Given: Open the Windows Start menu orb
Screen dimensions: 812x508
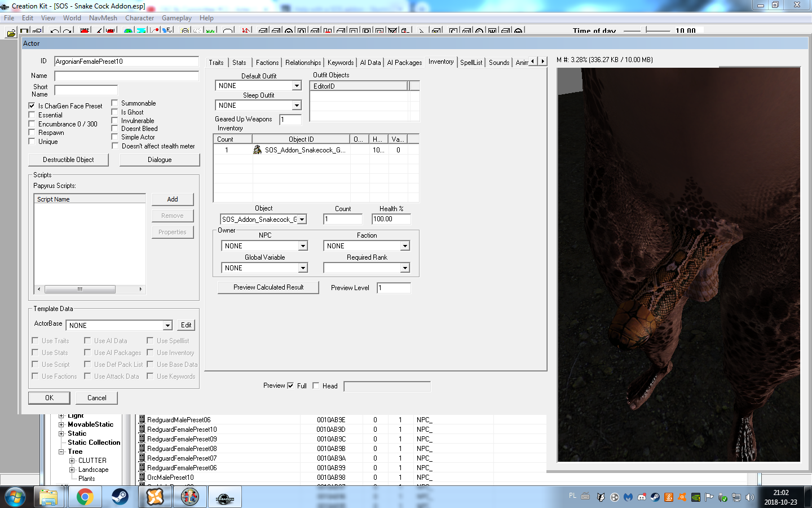Looking at the screenshot, I should tap(15, 497).
